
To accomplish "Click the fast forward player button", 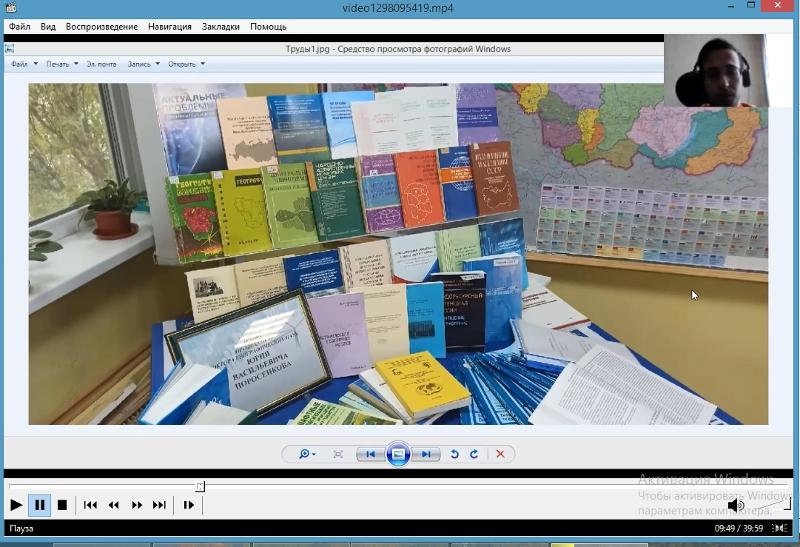I will 137,505.
